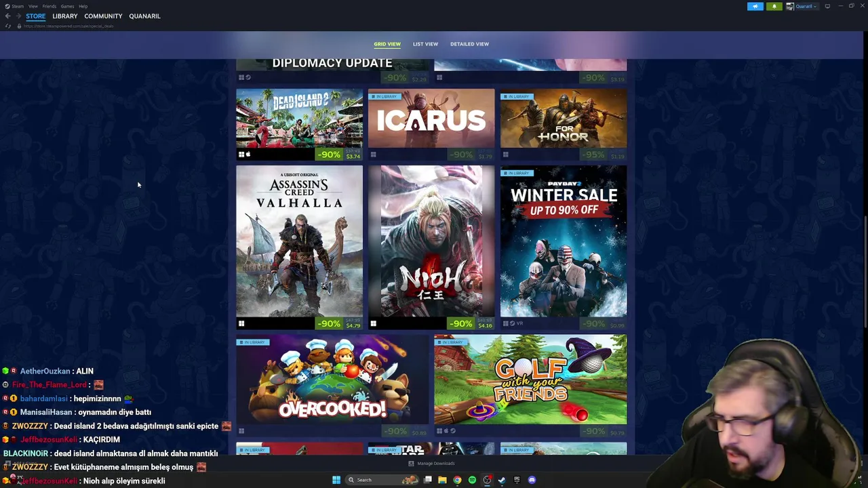Switch to the COMMUNITY tab
868x488 pixels.
pyautogui.click(x=103, y=16)
